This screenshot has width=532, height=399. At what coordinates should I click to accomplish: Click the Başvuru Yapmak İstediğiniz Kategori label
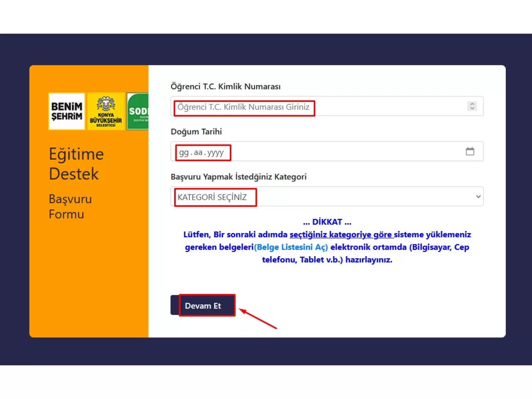tap(239, 177)
